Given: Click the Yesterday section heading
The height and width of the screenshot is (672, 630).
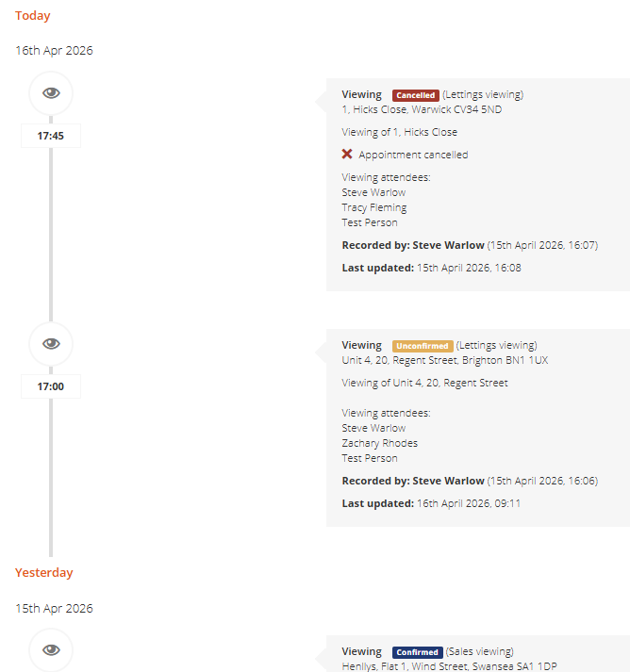Looking at the screenshot, I should point(43,573).
